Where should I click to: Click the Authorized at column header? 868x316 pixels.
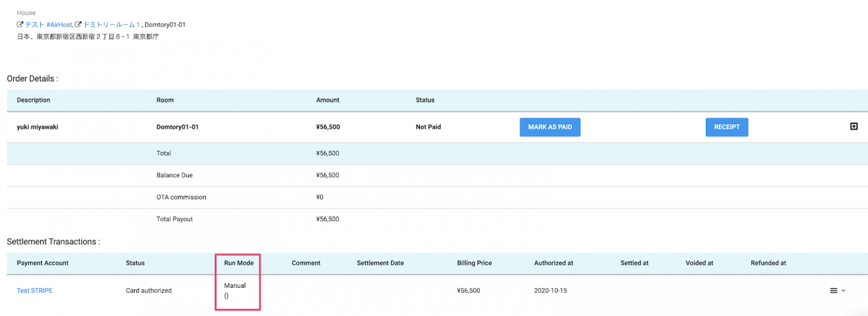coord(554,263)
